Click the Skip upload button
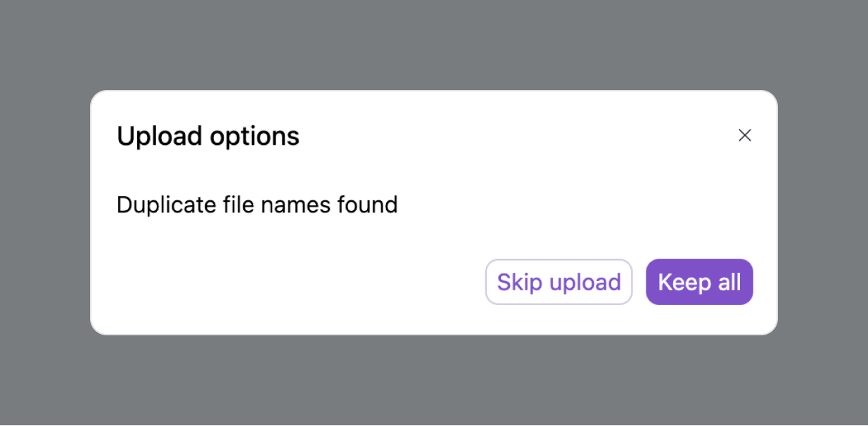Image resolution: width=868 pixels, height=426 pixels. point(559,282)
